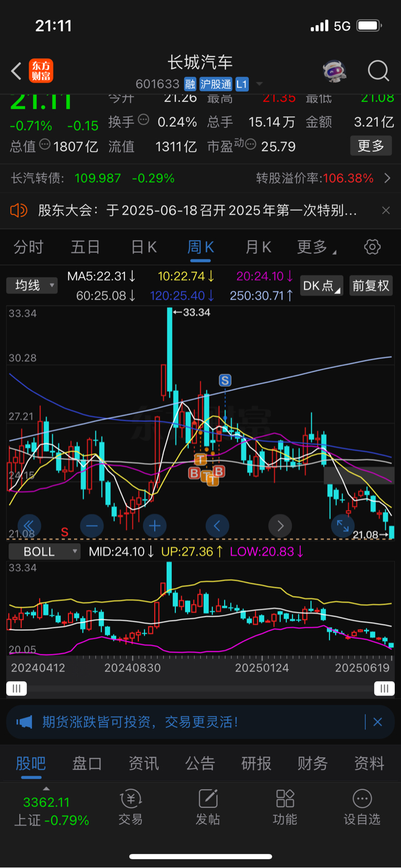Switch to 公告 tab
This screenshot has height=868, width=401.
tap(200, 764)
